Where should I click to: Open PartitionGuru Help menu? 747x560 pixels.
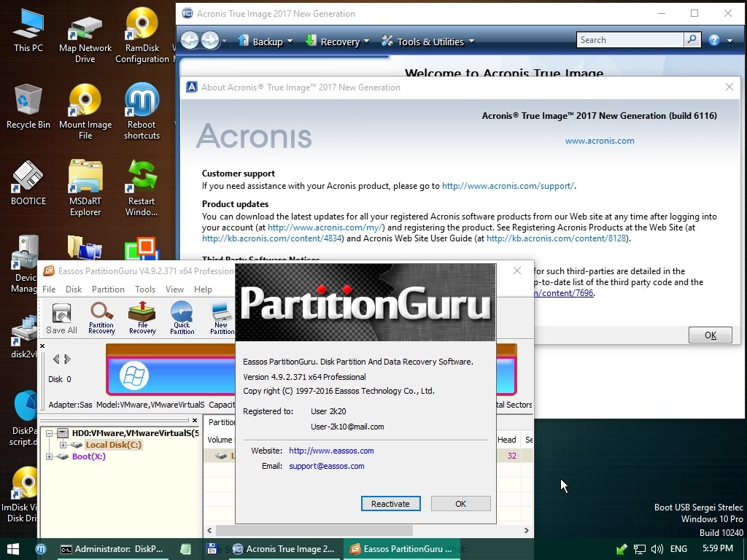pos(203,289)
